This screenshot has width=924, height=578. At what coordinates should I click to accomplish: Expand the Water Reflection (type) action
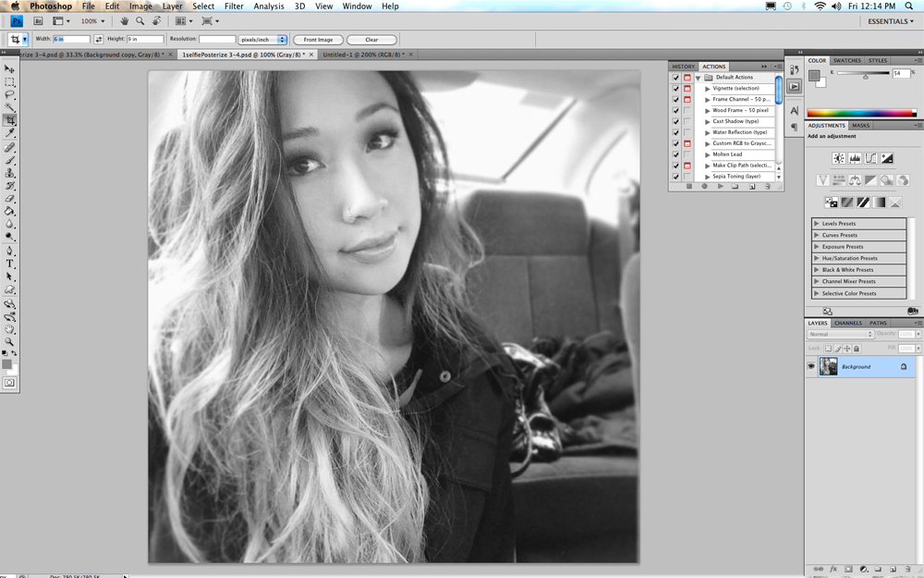[707, 132]
